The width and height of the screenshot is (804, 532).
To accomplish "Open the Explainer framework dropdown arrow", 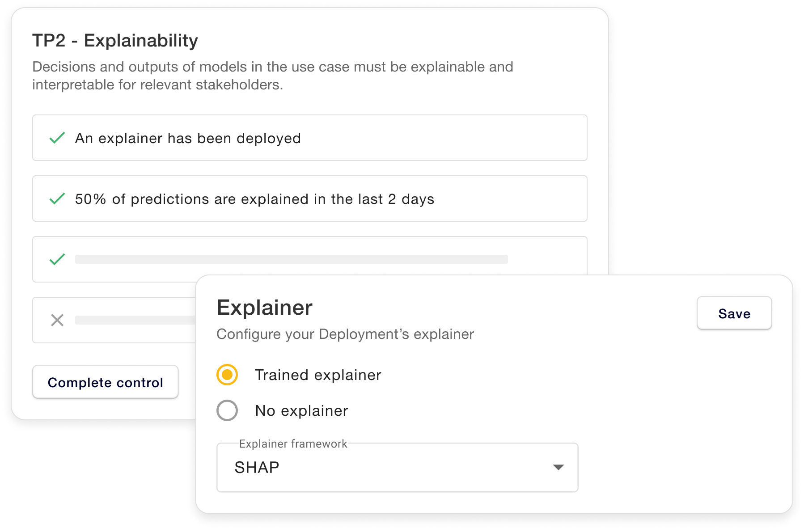I will [x=558, y=467].
